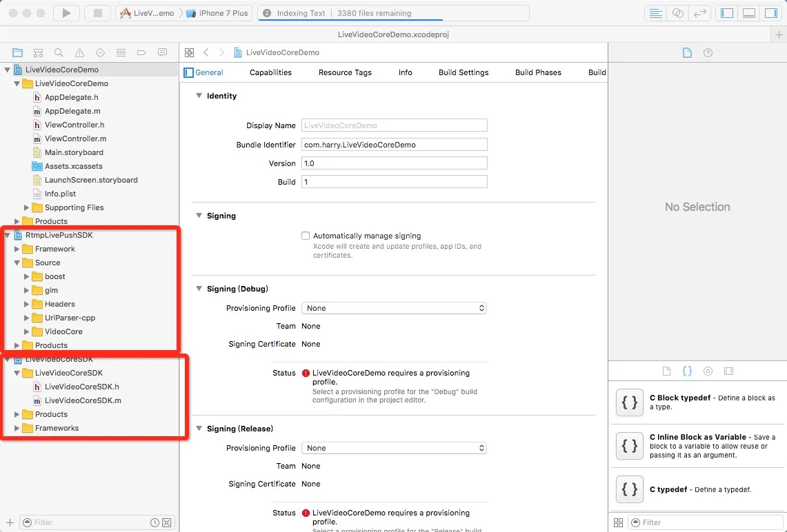Show the File Template library

(x=666, y=371)
